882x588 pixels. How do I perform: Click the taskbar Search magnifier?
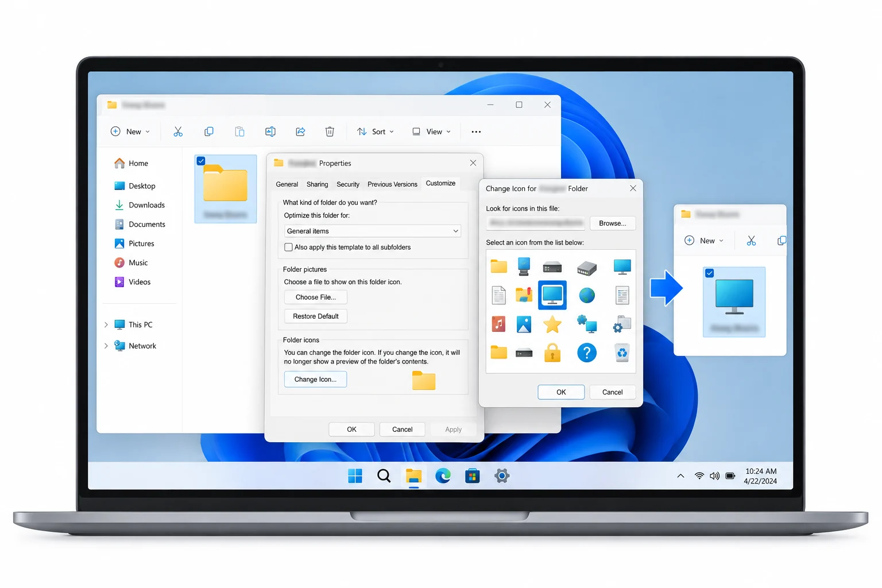384,475
